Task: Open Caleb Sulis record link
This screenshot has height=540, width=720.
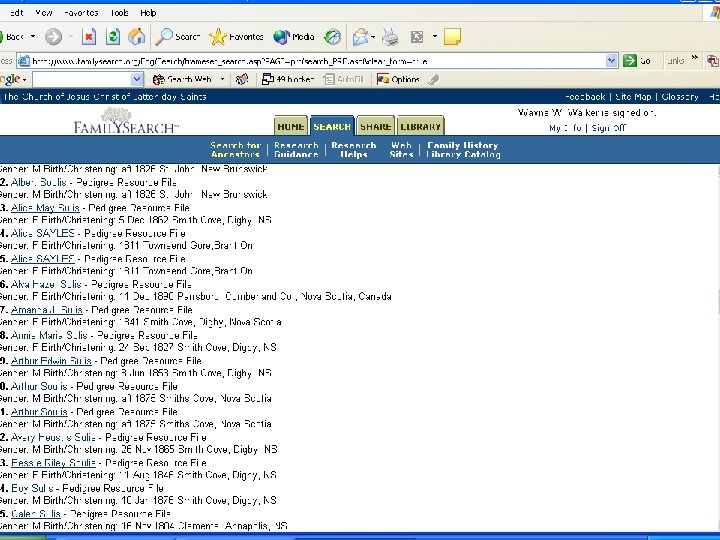Action: coord(36,514)
